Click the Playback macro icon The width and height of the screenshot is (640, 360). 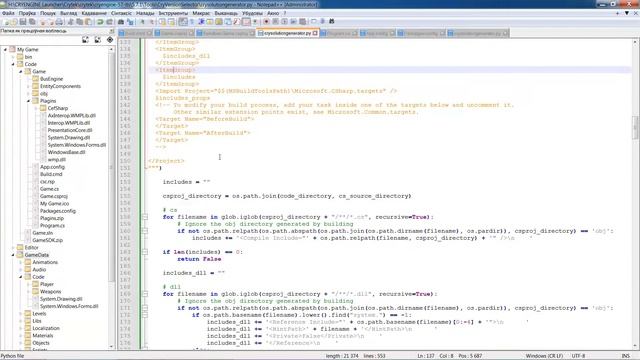coord(284,21)
